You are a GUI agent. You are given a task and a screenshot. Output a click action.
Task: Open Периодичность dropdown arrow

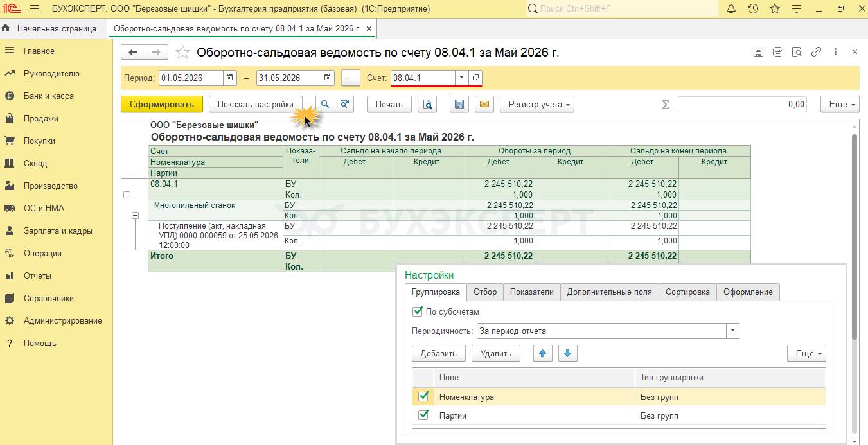click(733, 331)
